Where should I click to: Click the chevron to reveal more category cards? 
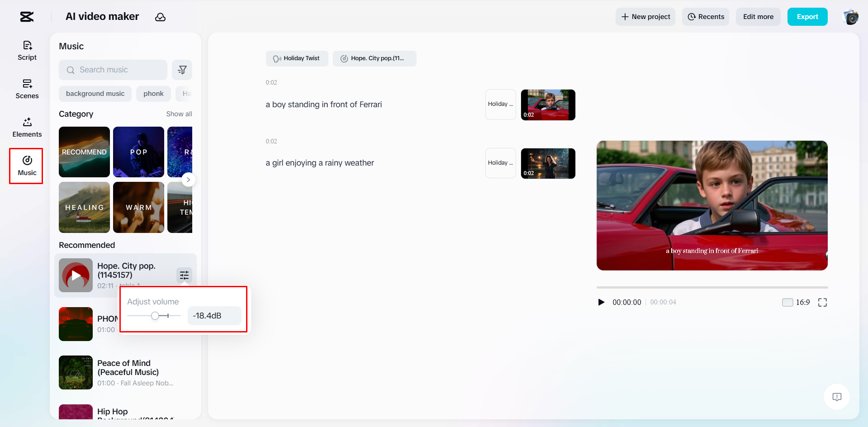coord(188,180)
